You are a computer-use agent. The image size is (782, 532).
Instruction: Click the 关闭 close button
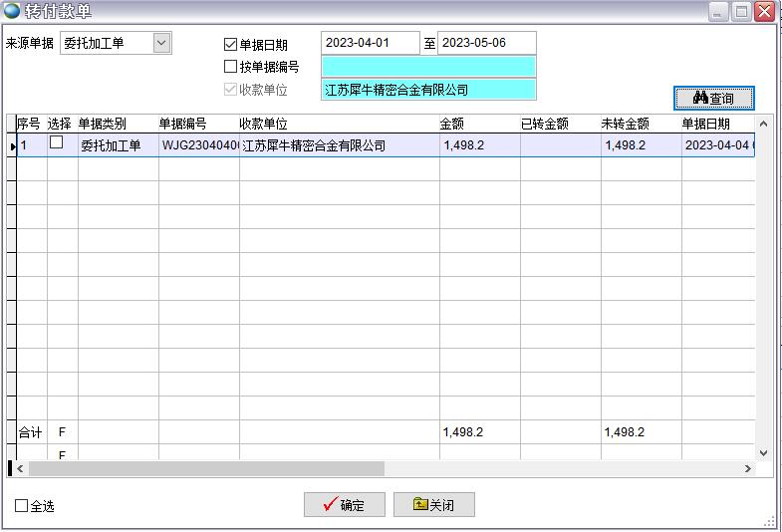point(433,505)
